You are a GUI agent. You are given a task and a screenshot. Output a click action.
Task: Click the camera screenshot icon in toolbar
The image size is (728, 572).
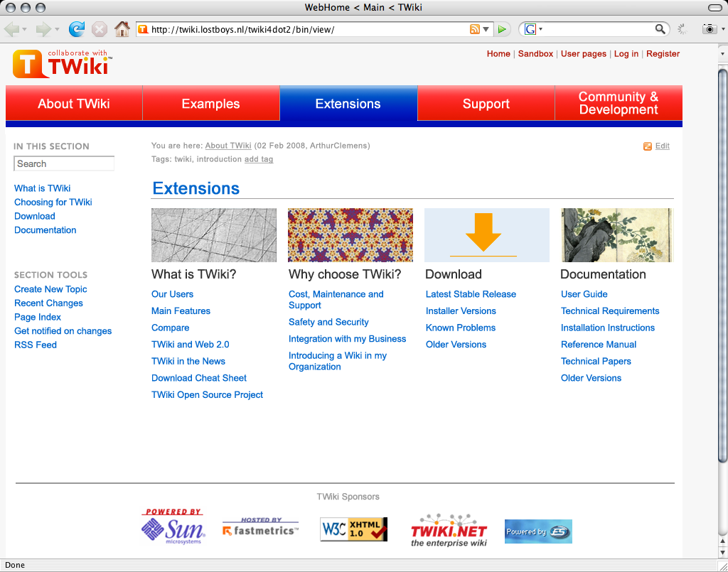(x=709, y=29)
